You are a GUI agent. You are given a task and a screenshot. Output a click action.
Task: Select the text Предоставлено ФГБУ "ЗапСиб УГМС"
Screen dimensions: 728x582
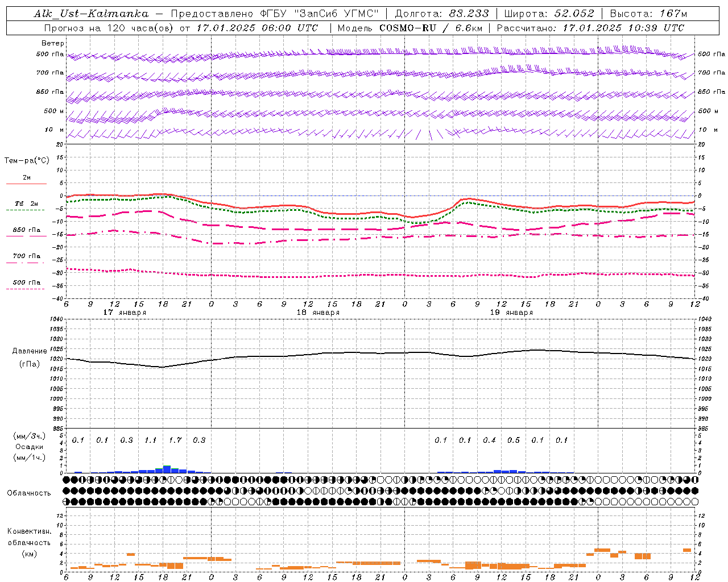tap(275, 14)
